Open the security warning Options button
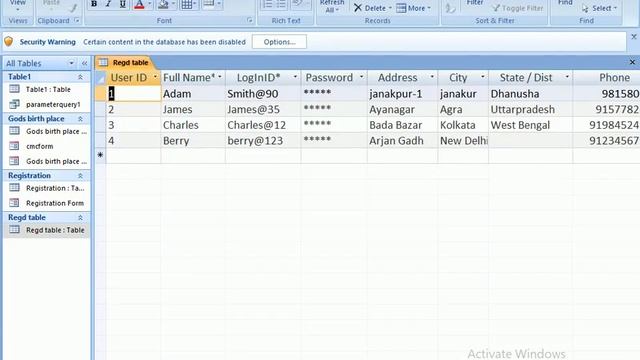Viewport: 640px width, 360px height. coord(279,42)
